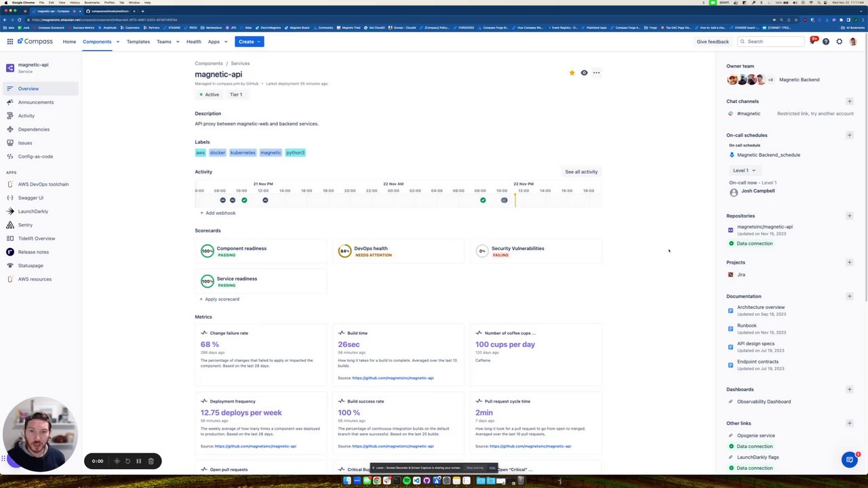Open Observability Dashboard link
The height and width of the screenshot is (488, 868).
coord(764,401)
